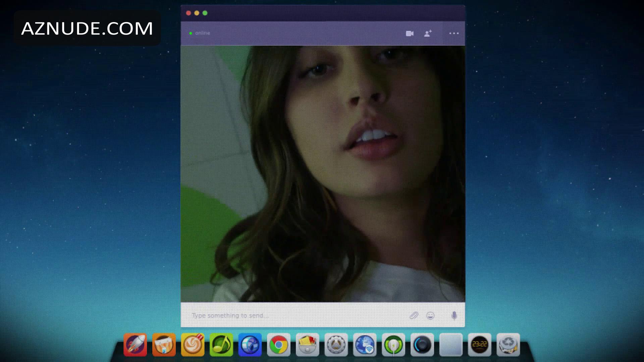Open the green music note app
Viewport: 644px width, 362px height.
[221, 345]
